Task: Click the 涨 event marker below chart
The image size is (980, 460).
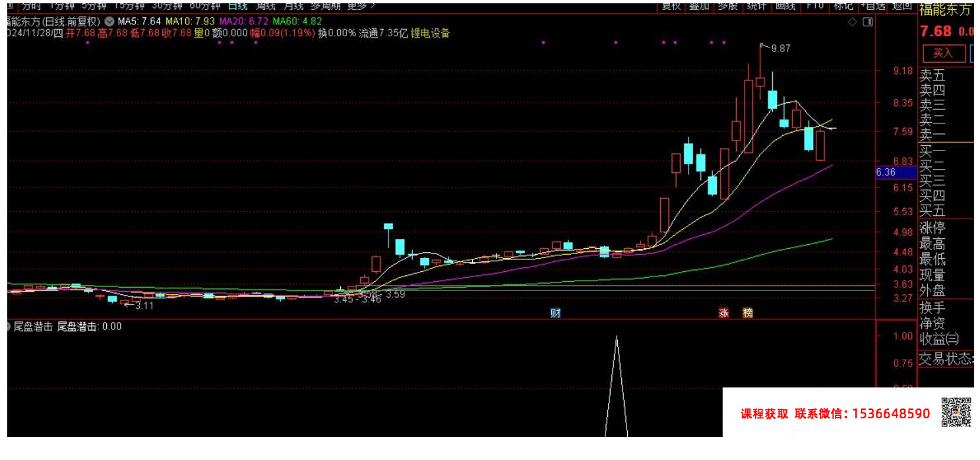Action: (x=723, y=313)
